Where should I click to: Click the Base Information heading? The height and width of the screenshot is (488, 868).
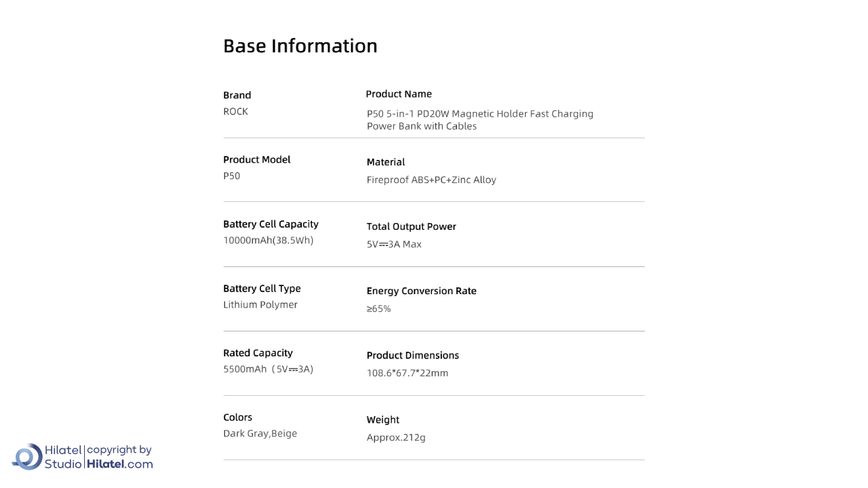(x=300, y=46)
